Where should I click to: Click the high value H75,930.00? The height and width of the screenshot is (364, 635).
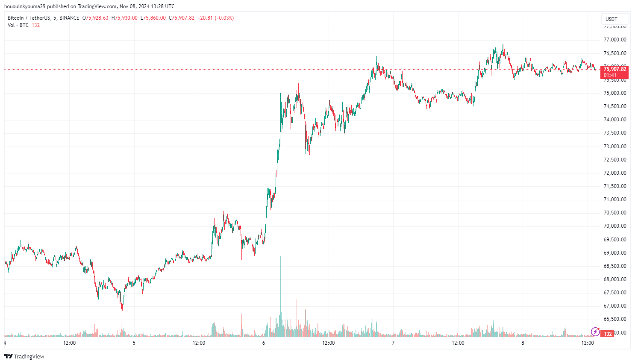(124, 18)
